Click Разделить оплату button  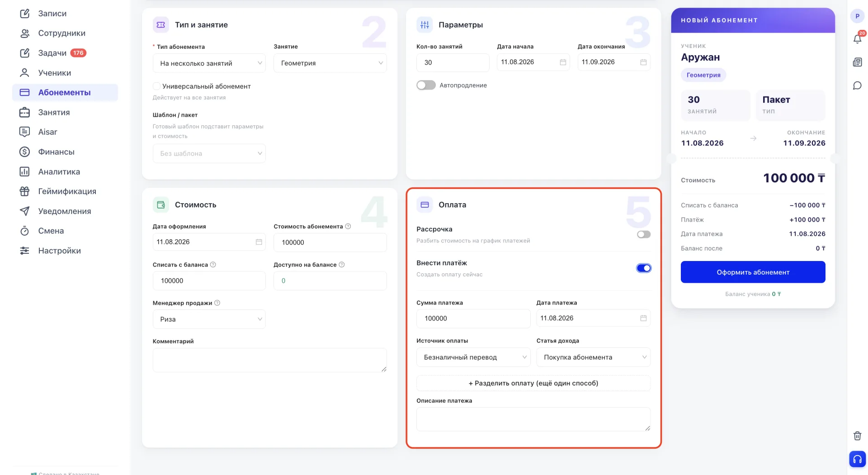[x=533, y=383]
